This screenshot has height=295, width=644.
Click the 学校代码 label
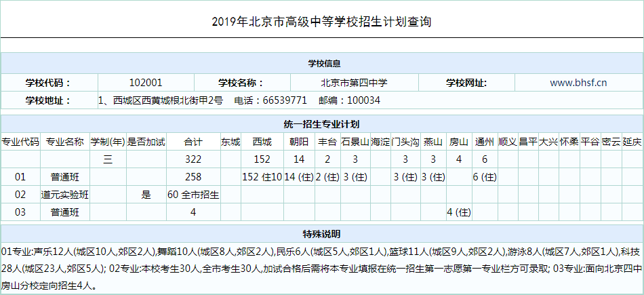pos(48,83)
